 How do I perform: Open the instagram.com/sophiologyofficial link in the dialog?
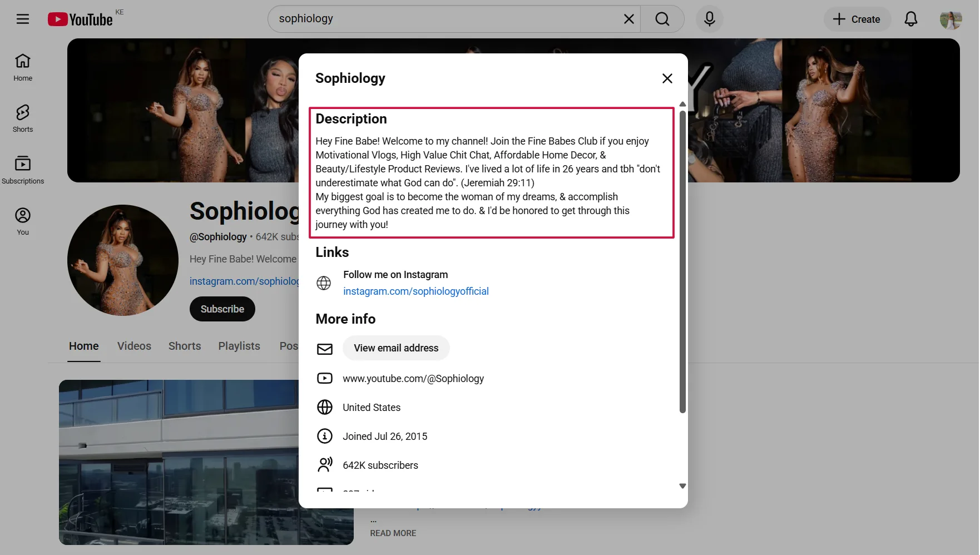pos(416,291)
